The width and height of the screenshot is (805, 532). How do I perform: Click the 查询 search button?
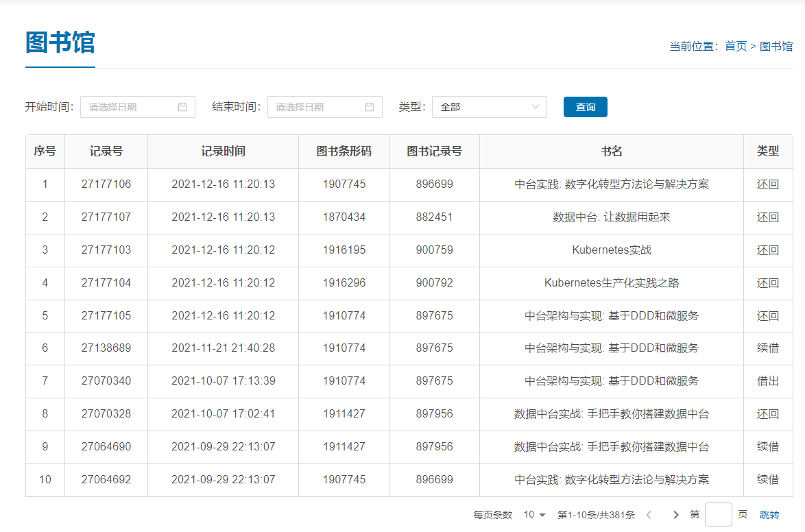(x=585, y=107)
